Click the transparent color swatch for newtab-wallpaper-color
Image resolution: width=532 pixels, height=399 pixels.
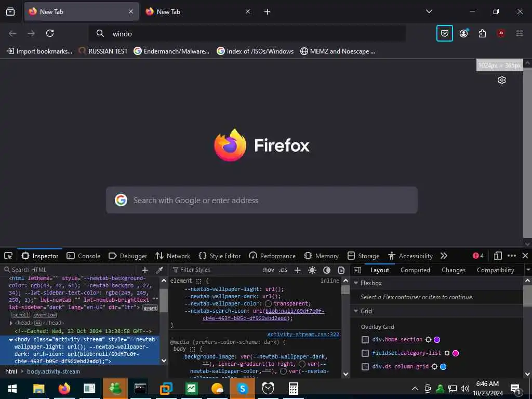click(x=269, y=303)
